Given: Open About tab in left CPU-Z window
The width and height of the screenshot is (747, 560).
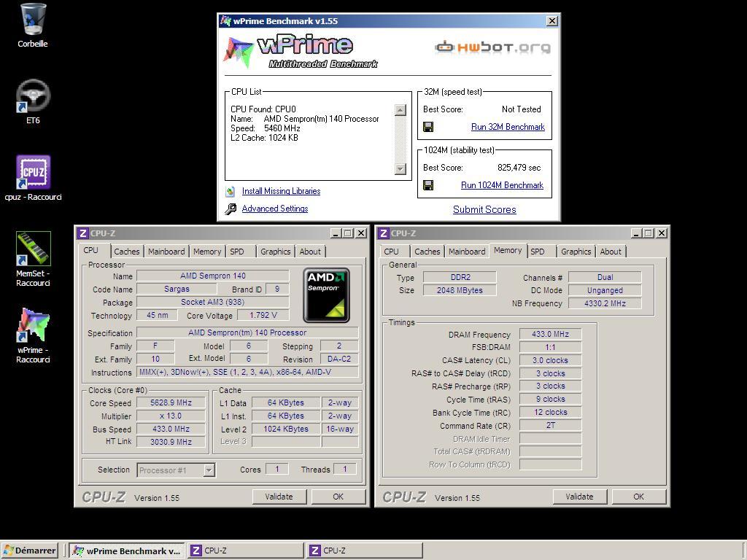Looking at the screenshot, I should 310,252.
